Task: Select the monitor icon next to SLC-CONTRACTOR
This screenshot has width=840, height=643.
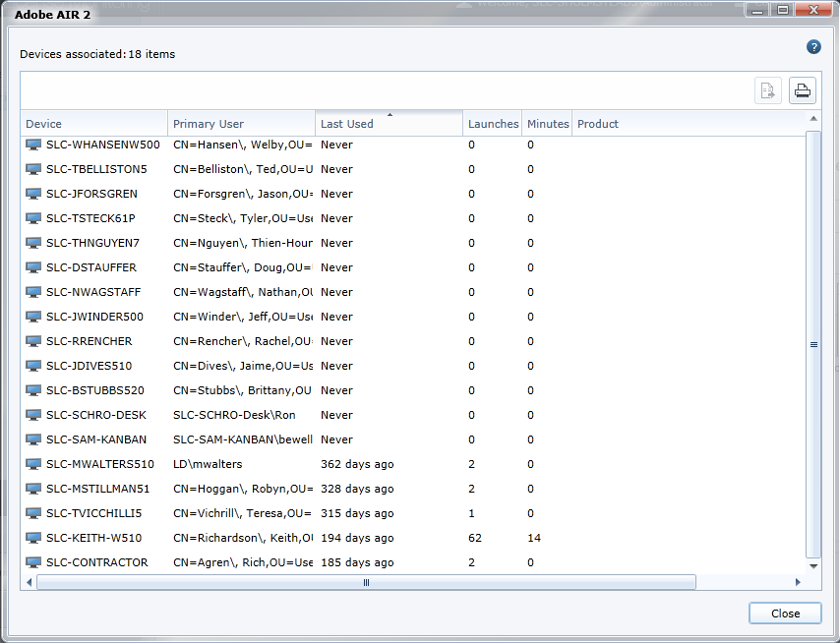Action: pos(33,562)
